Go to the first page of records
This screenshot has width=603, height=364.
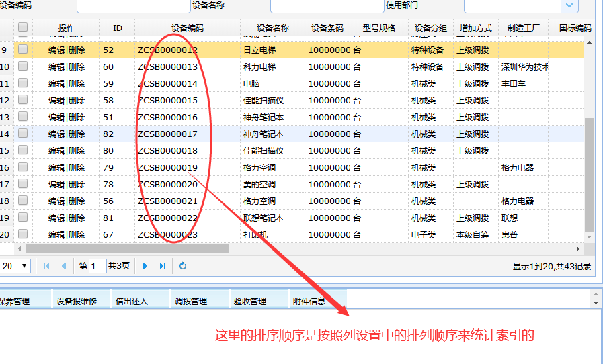[x=46, y=266]
